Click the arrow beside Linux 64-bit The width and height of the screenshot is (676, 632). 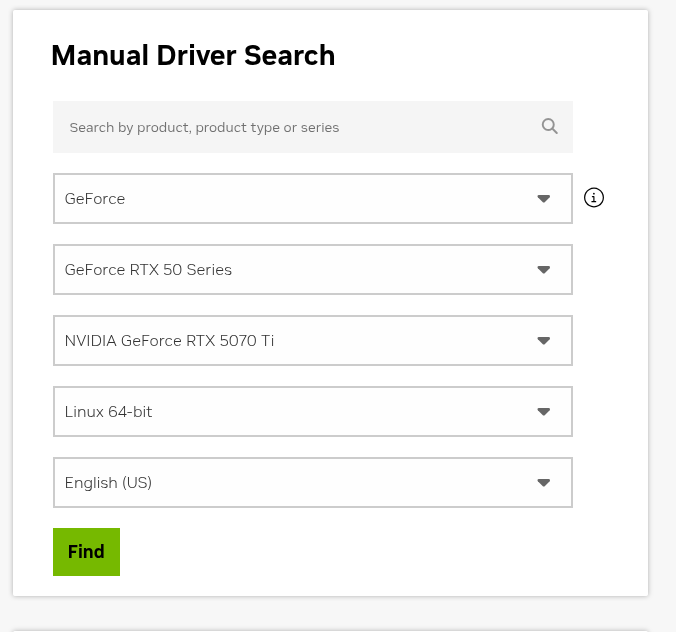[x=544, y=412]
